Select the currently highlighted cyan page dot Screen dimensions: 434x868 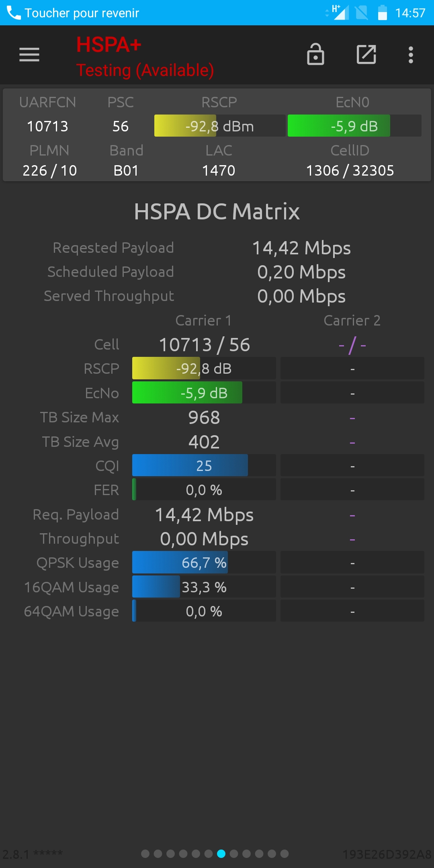tap(221, 854)
